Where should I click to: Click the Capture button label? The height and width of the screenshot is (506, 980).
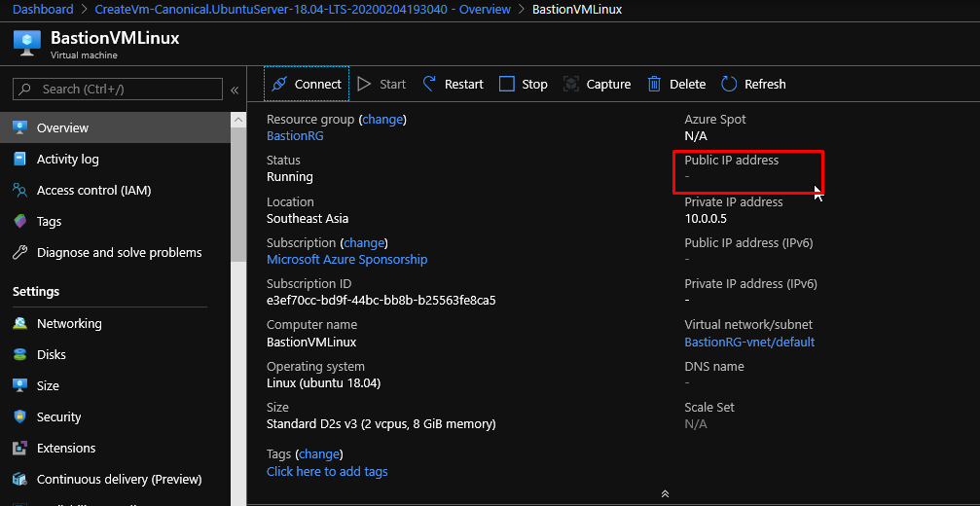608,84
